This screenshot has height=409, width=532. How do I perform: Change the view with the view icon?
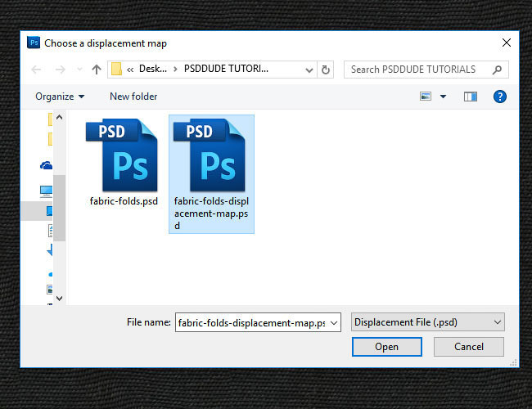[x=426, y=97]
